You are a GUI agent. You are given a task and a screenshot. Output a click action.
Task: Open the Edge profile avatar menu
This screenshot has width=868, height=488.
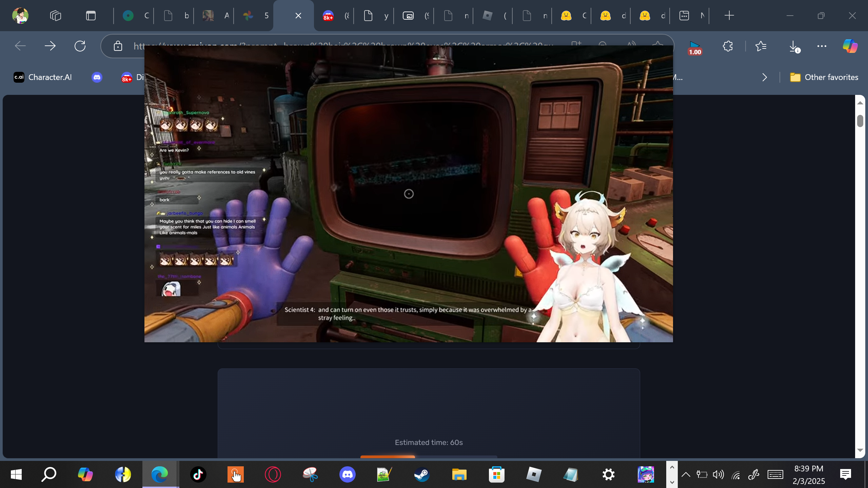click(x=20, y=16)
